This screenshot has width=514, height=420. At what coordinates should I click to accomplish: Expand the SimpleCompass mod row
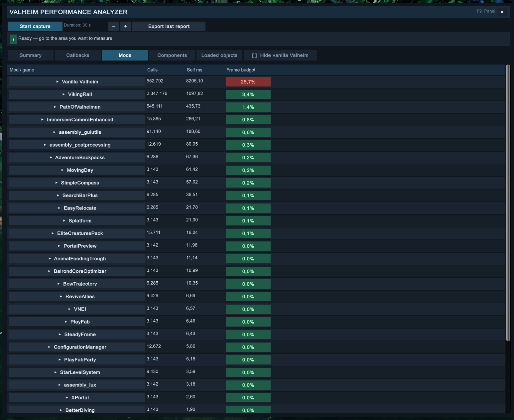pyautogui.click(x=77, y=183)
